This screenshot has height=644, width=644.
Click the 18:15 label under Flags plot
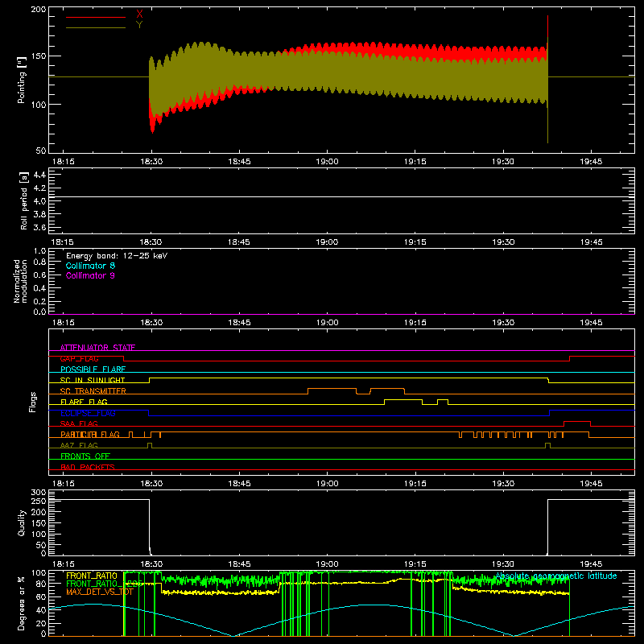(64, 484)
